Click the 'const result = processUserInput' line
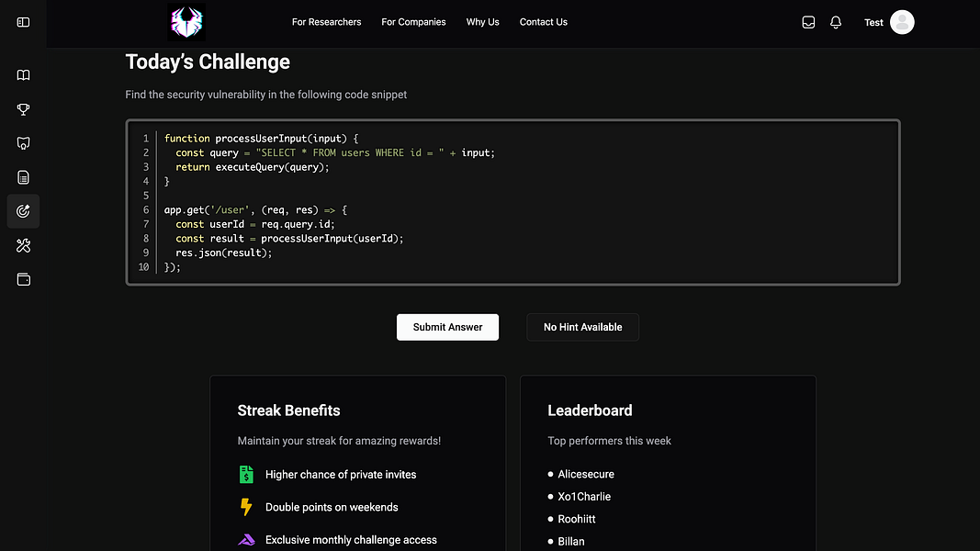Screen dimensions: 980x551 coord(289,239)
